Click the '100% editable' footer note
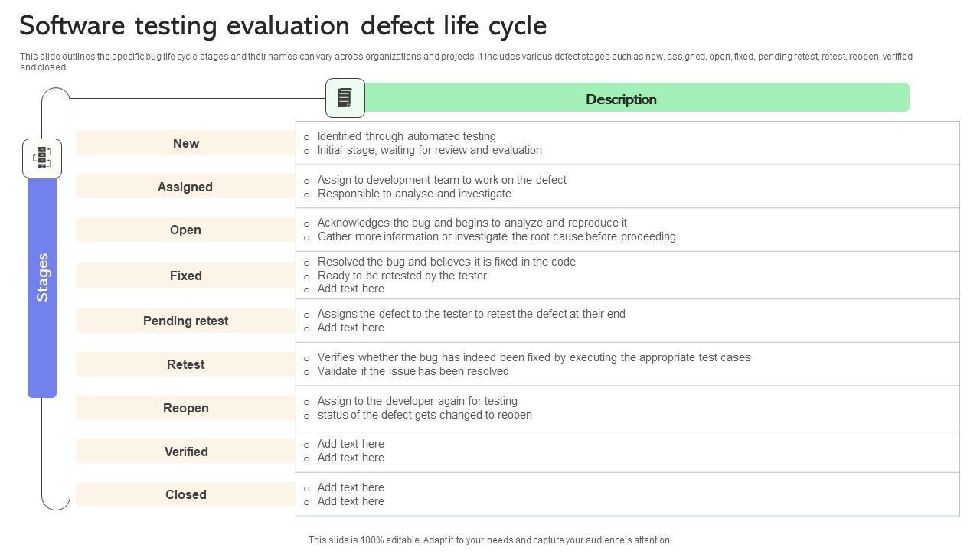980x551 pixels. (490, 540)
